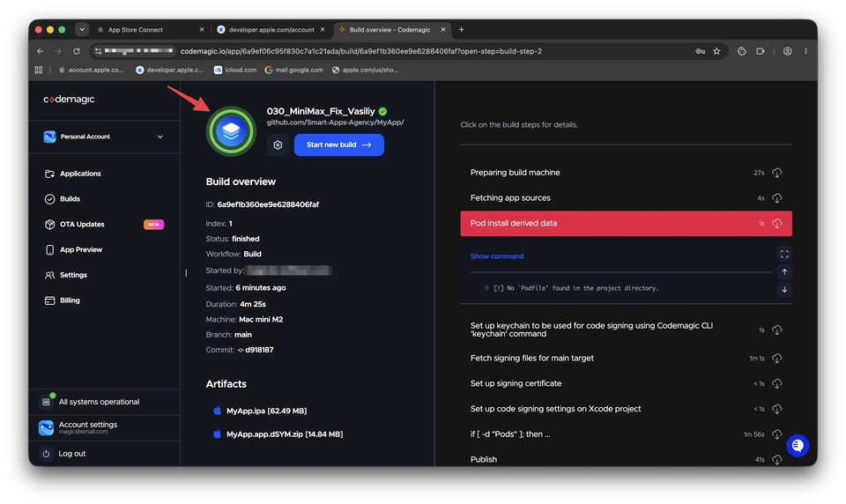Image resolution: width=846 pixels, height=504 pixels.
Task: Download log for Set up signing certificate
Action: point(777,383)
